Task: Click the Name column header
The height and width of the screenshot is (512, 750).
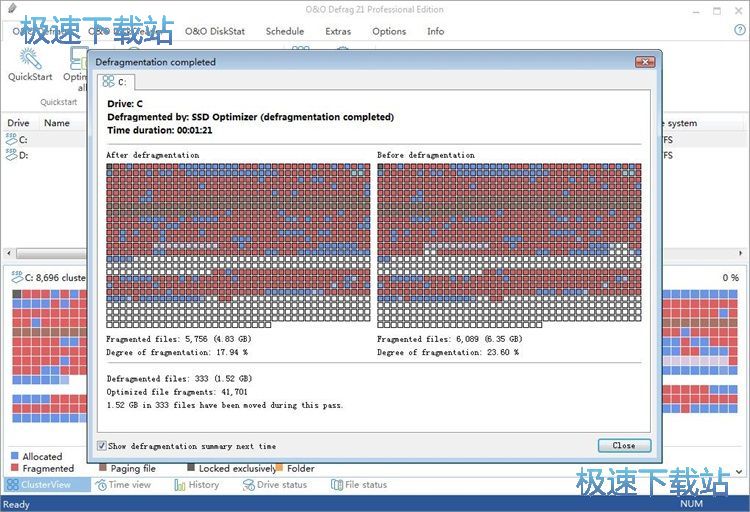Action: (x=57, y=123)
